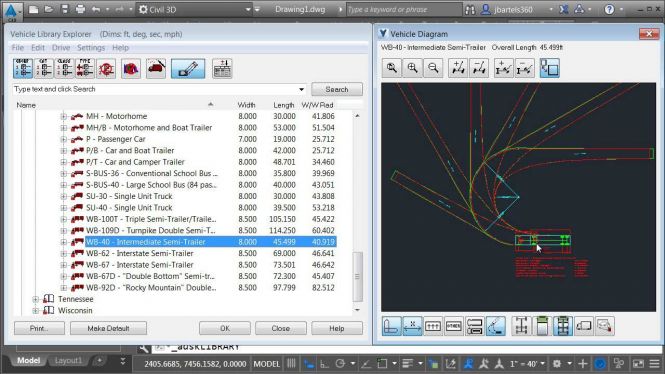Click the Zoom In magnifier in Vehicle Diagram
Screen dimensions: 665x374
coord(412,68)
